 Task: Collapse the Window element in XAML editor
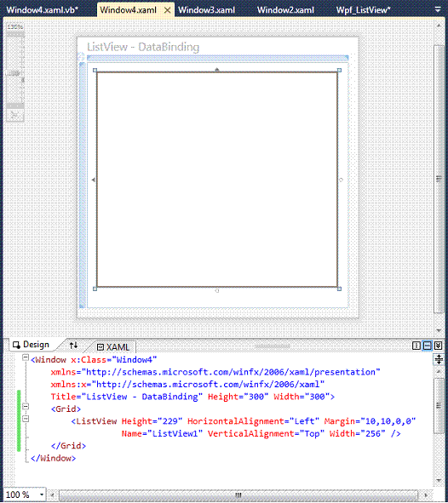pos(26,357)
